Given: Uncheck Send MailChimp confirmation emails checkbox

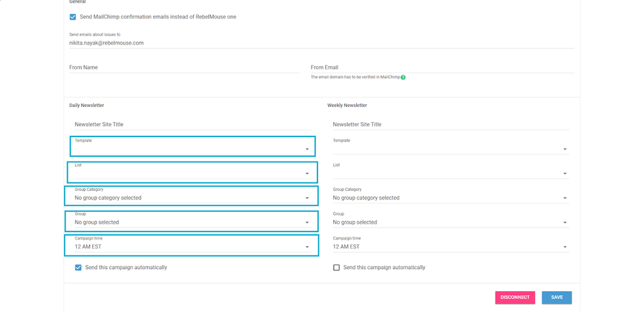Looking at the screenshot, I should pos(73,17).
